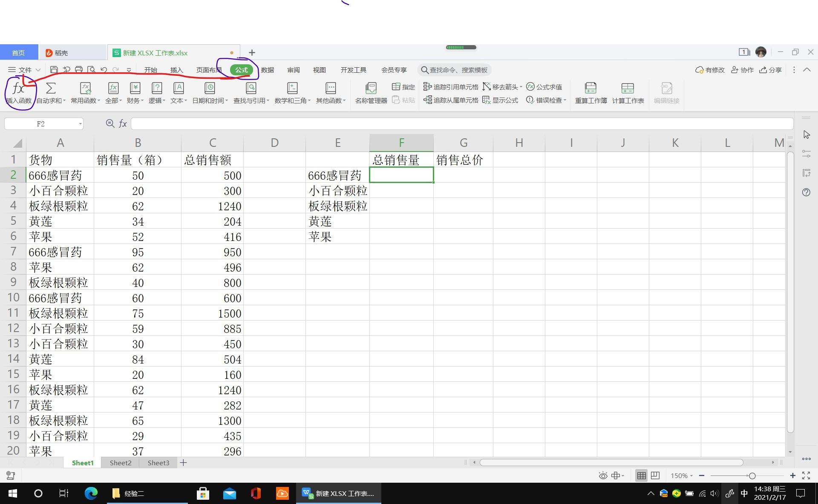This screenshot has width=818, height=504.
Task: Open the Name Box dropdown arrow
Action: click(x=80, y=124)
